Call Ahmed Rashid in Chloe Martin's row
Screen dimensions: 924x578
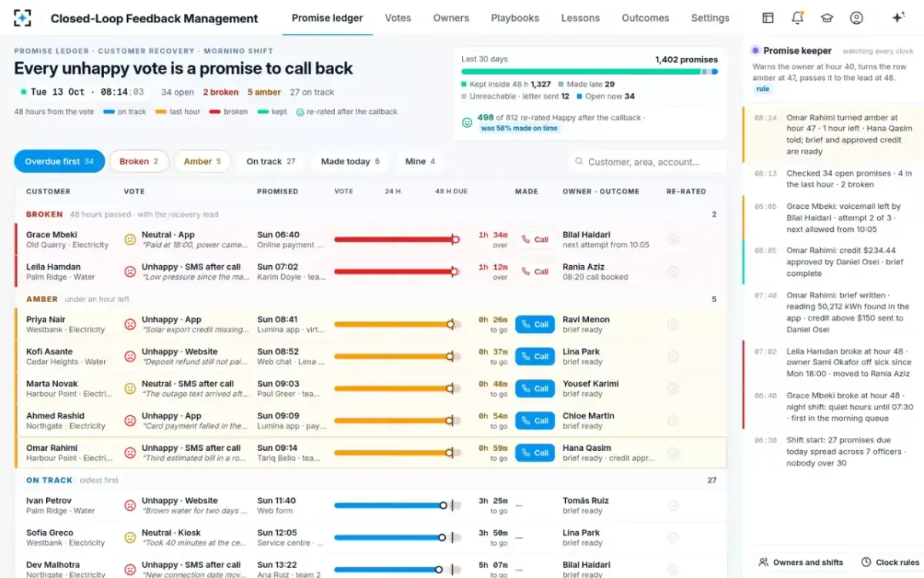tap(534, 421)
